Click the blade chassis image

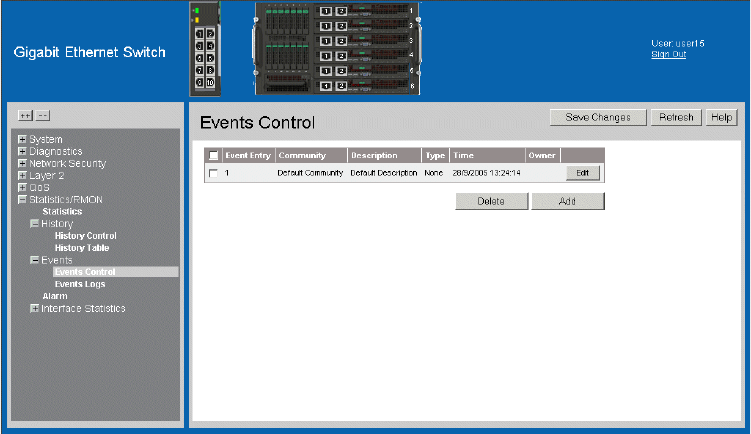pos(337,48)
